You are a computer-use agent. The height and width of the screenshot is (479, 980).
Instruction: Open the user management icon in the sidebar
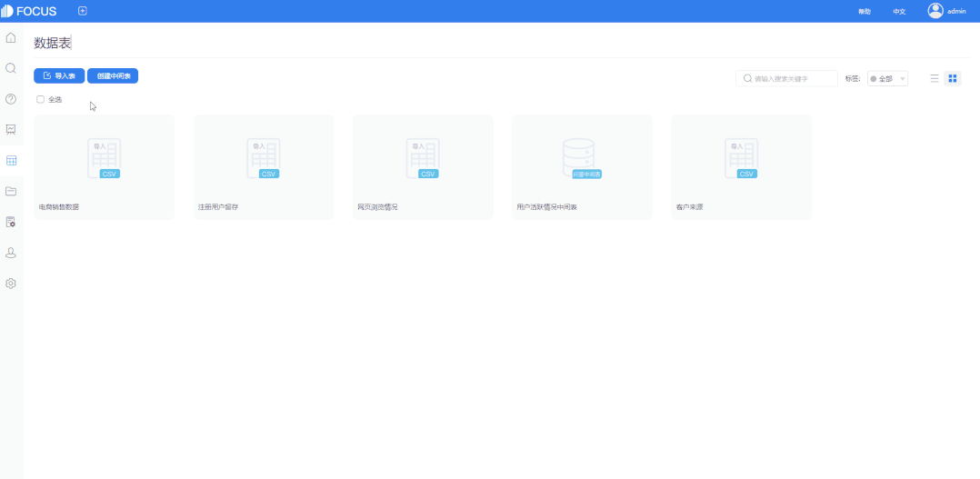click(x=11, y=253)
